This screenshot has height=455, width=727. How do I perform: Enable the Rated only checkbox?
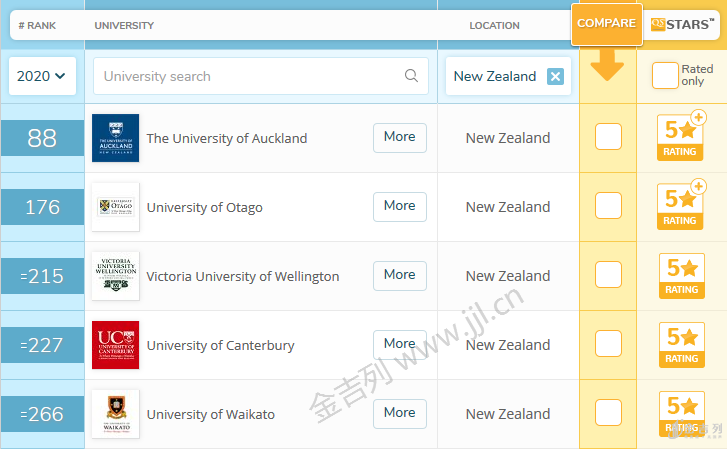[665, 75]
